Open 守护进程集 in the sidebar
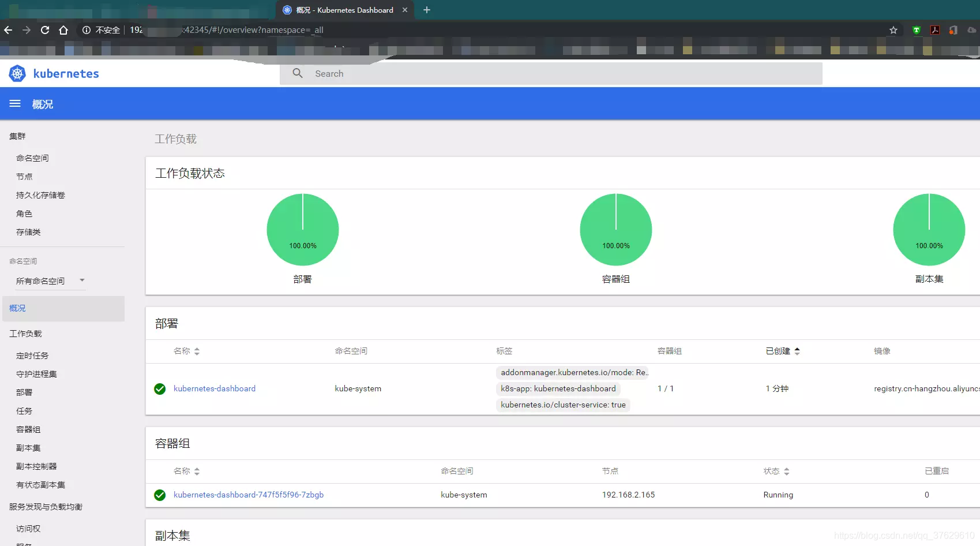The image size is (980, 546). (x=36, y=374)
